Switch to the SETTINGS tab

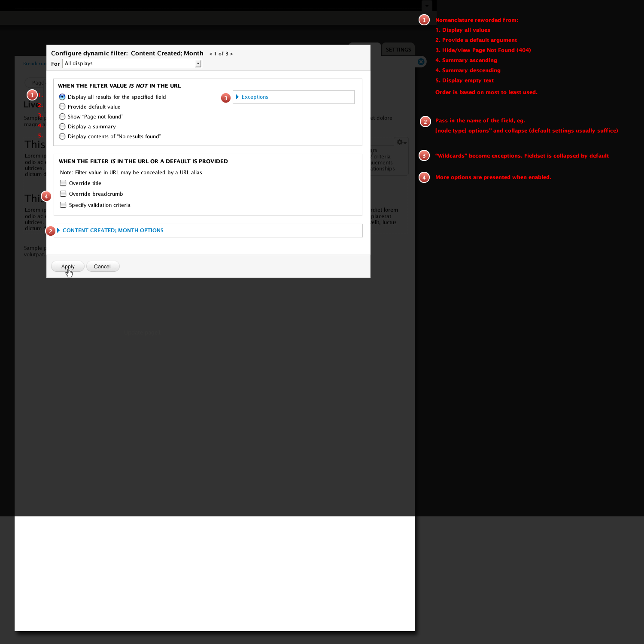tap(398, 49)
